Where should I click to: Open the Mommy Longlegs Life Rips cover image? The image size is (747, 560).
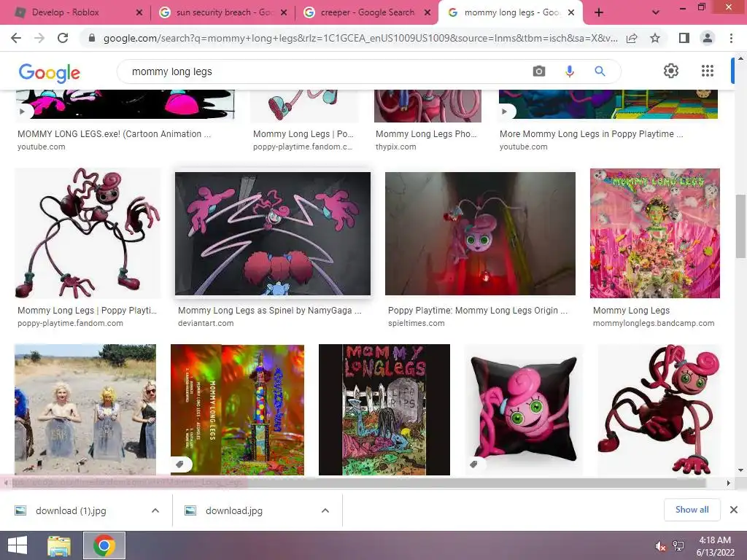click(x=384, y=410)
